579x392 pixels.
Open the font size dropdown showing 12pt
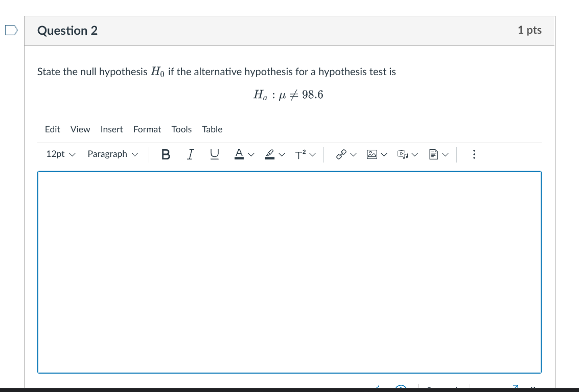[x=60, y=154]
